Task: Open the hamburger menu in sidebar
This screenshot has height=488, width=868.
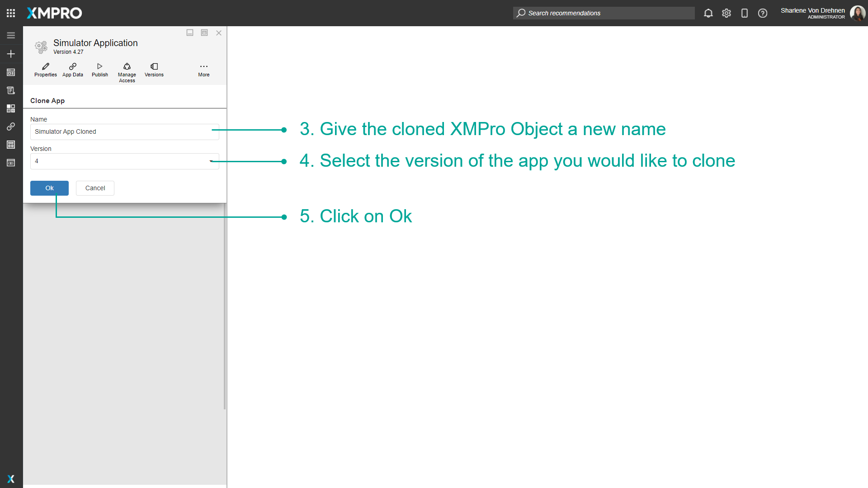Action: click(11, 35)
